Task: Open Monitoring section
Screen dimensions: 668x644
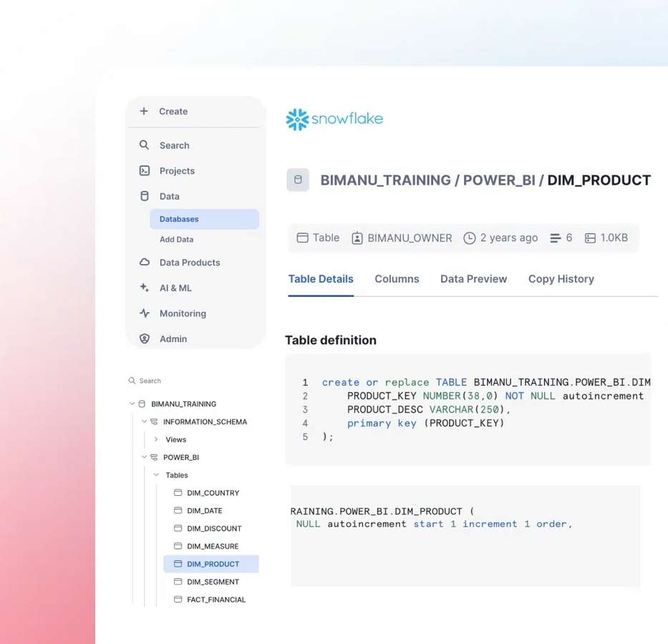Action: pos(183,313)
